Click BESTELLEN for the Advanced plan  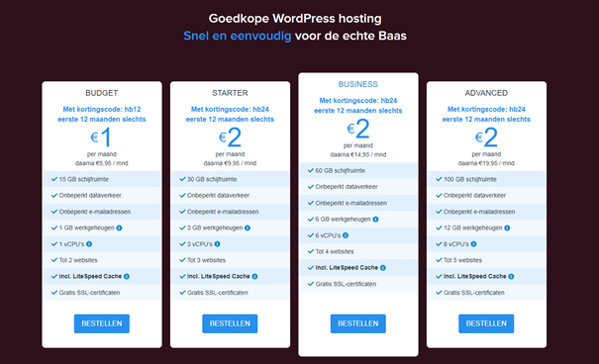(486, 323)
